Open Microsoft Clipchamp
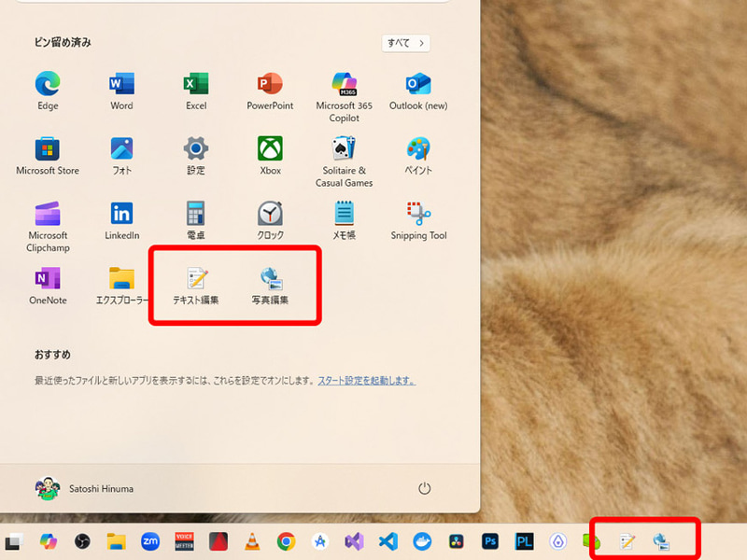This screenshot has height=560, width=747. pos(46,213)
